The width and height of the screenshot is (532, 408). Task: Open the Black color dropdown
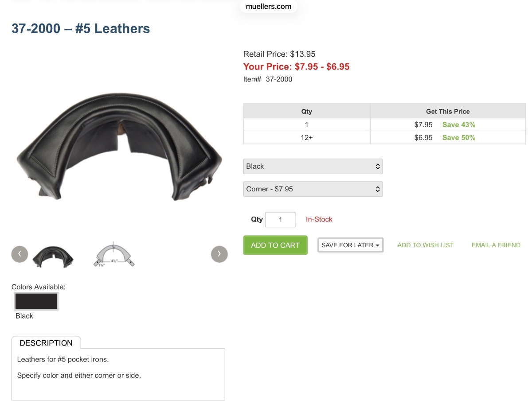click(x=313, y=167)
